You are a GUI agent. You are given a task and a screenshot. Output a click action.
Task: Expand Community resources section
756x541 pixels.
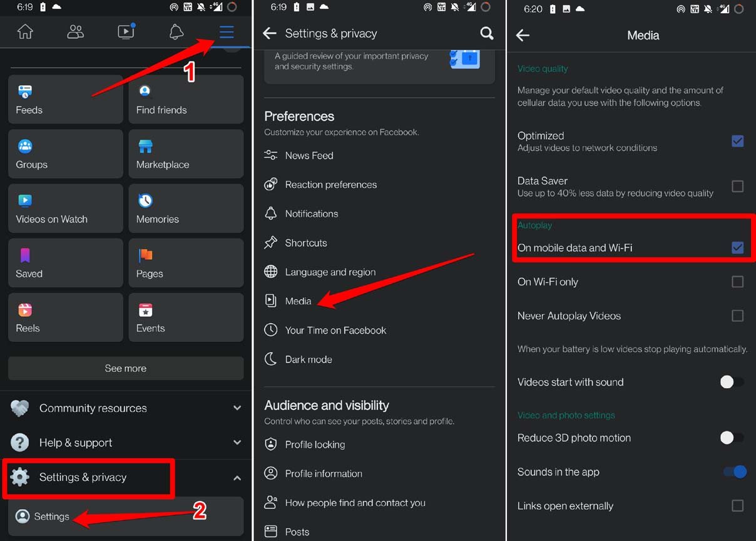pyautogui.click(x=126, y=408)
